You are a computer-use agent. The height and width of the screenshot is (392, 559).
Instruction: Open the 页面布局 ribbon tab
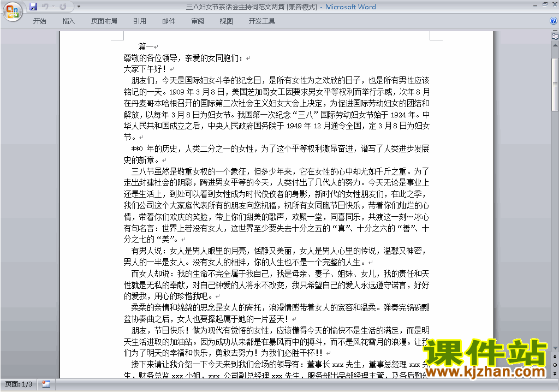tap(104, 21)
